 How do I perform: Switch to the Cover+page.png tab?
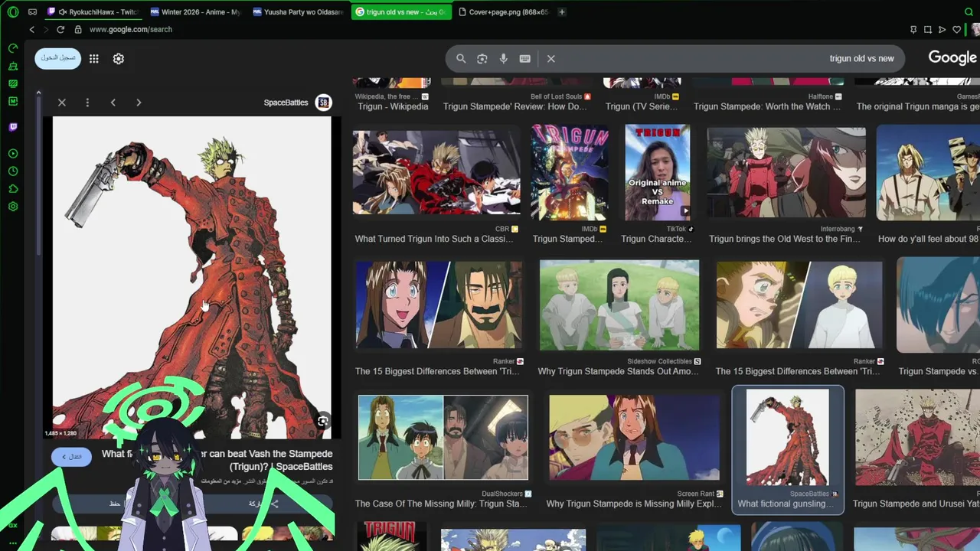pyautogui.click(x=504, y=12)
